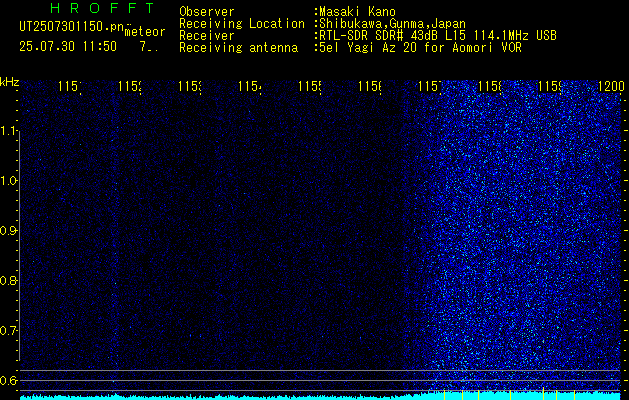Select the date stamp 25.07.30 11:50

(68, 47)
